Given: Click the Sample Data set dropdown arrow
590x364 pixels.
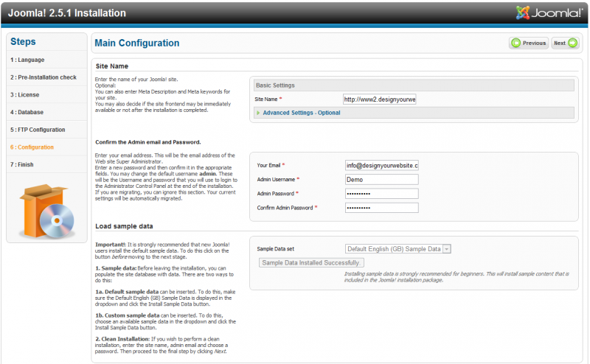Looking at the screenshot, I should click(x=447, y=249).
